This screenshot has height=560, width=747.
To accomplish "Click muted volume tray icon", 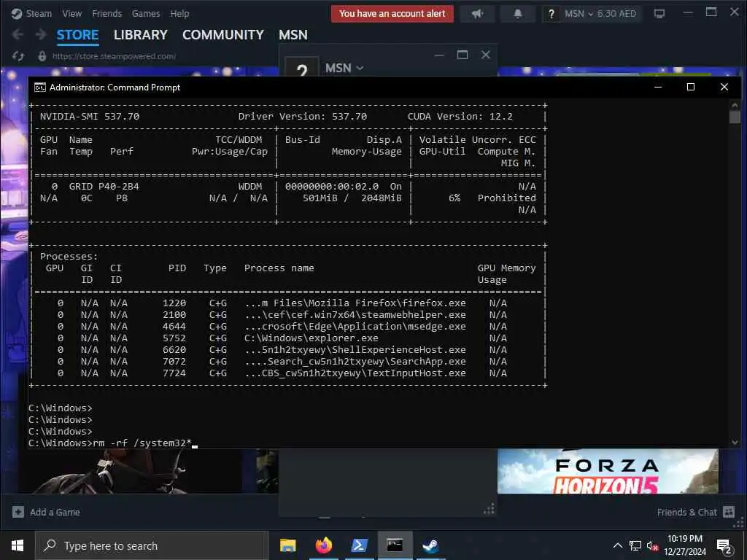I will tap(652, 545).
